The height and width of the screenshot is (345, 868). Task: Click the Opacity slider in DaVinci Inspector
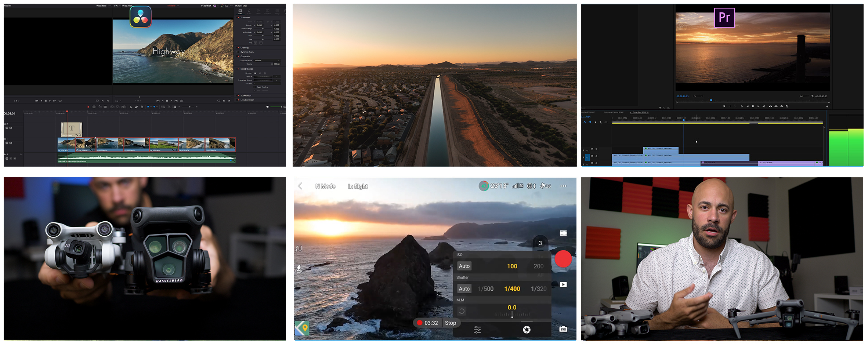click(x=263, y=64)
